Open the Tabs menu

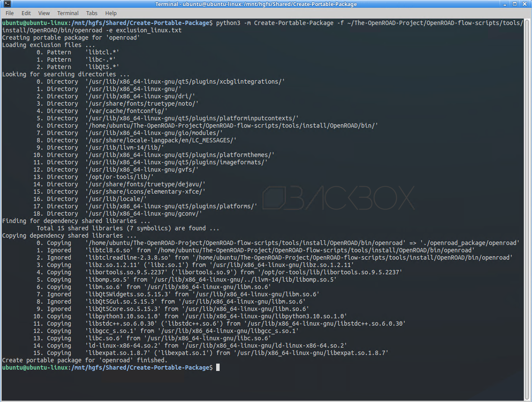91,13
